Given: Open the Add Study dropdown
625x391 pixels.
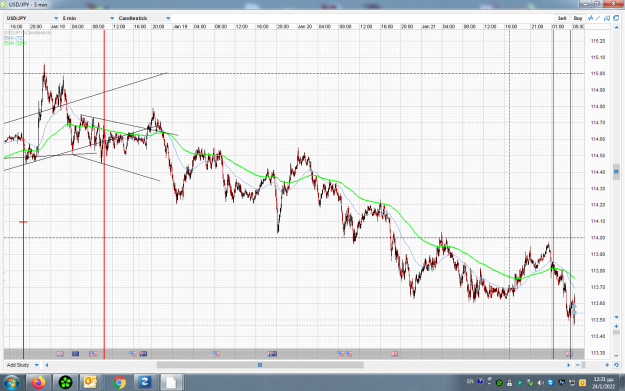Looking at the screenshot, I should click(x=23, y=365).
